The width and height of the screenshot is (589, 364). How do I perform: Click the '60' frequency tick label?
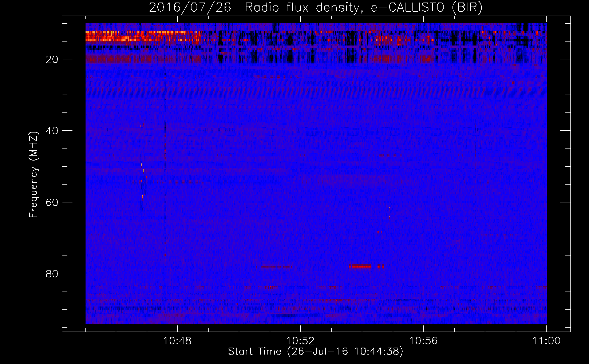point(52,202)
